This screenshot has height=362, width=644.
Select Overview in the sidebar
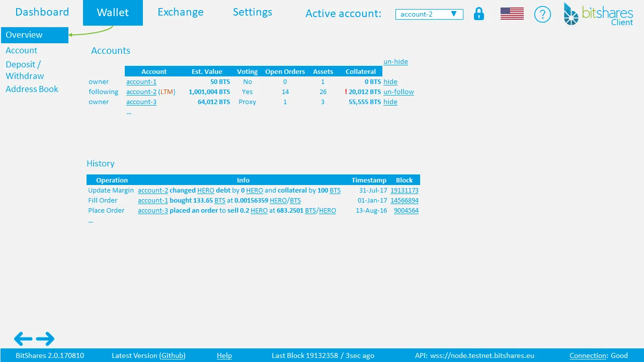point(35,35)
